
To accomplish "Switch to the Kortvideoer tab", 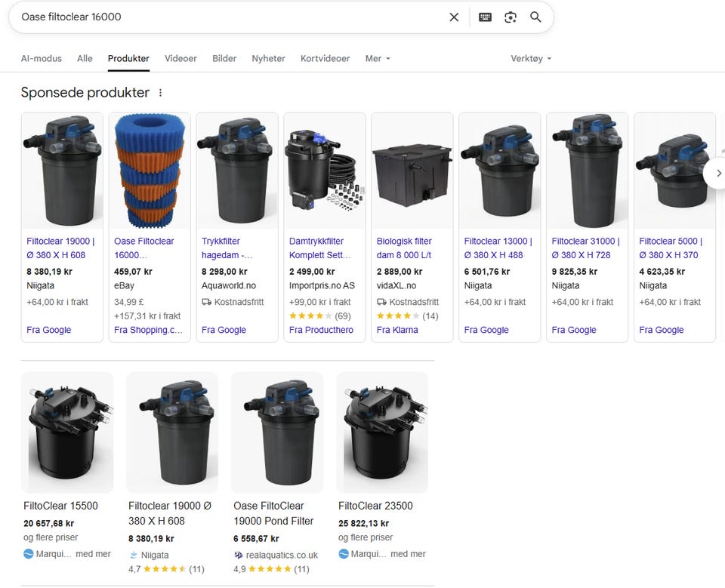I will [x=325, y=59].
